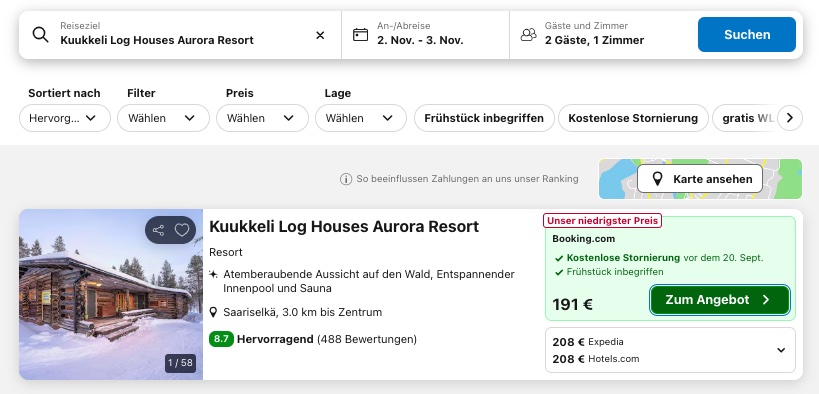Screen dimensions: 819x394
Task: Edit the An-/Abreise dates field
Action: point(426,34)
